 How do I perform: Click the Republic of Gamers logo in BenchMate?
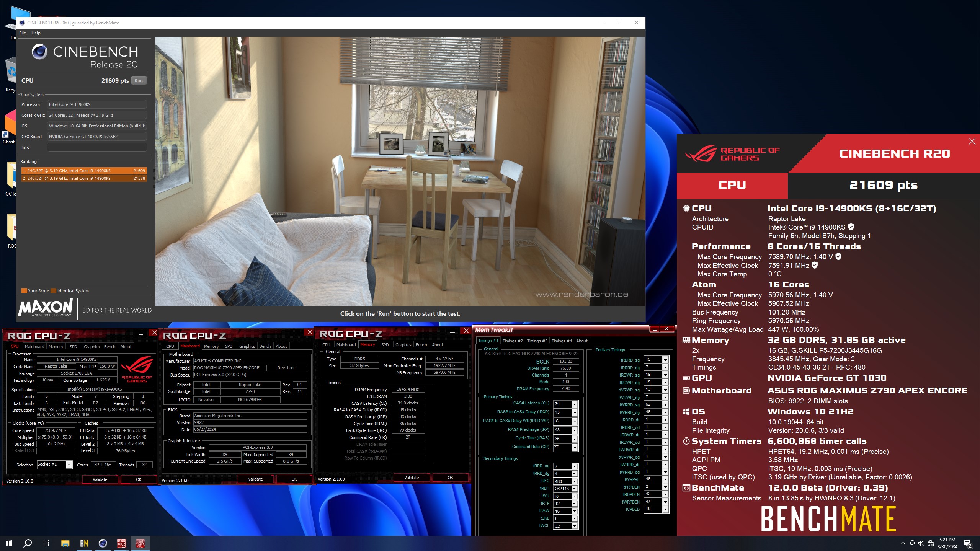coord(732,154)
